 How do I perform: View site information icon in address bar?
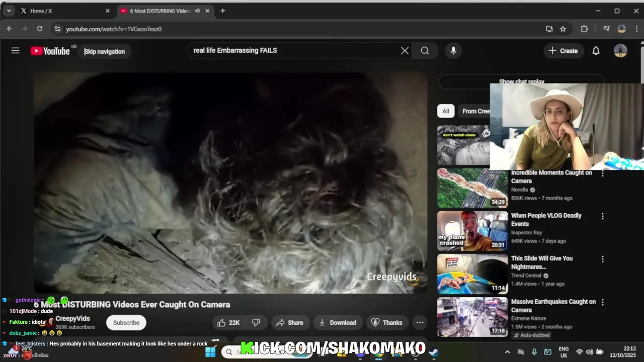(x=57, y=29)
